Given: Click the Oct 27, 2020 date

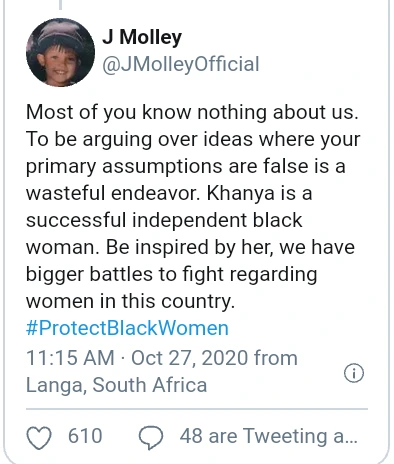Looking at the screenshot, I should pyautogui.click(x=190, y=358).
